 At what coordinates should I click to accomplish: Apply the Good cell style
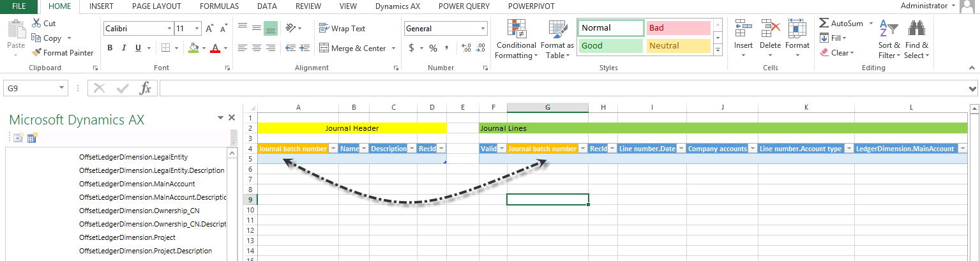point(610,46)
